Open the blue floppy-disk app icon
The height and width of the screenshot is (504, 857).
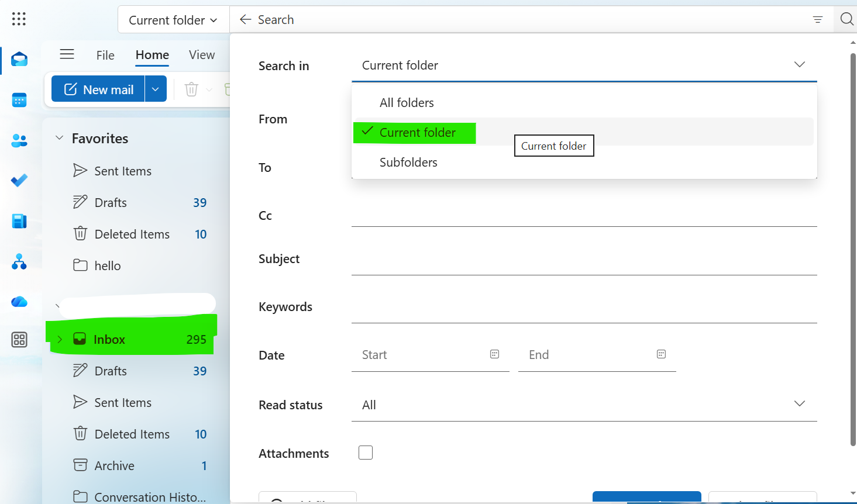coord(19,221)
